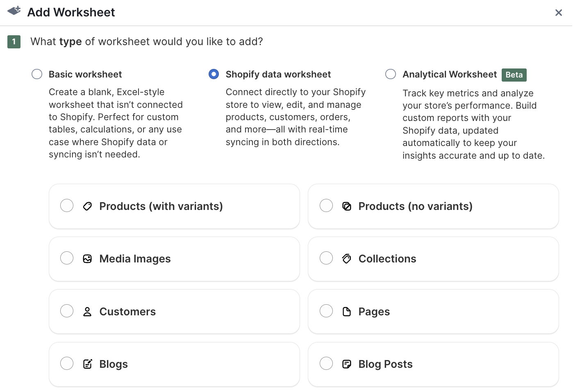Select the Basic worksheet option

tap(36, 74)
